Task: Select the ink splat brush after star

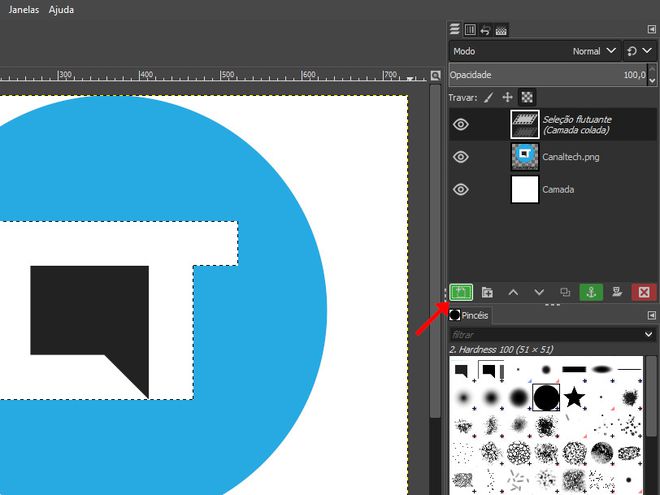Action: [630, 397]
